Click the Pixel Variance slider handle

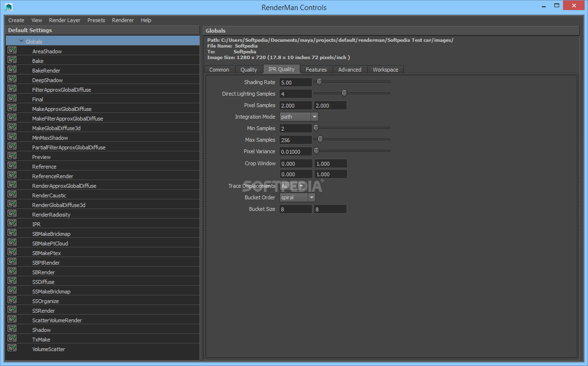(316, 151)
